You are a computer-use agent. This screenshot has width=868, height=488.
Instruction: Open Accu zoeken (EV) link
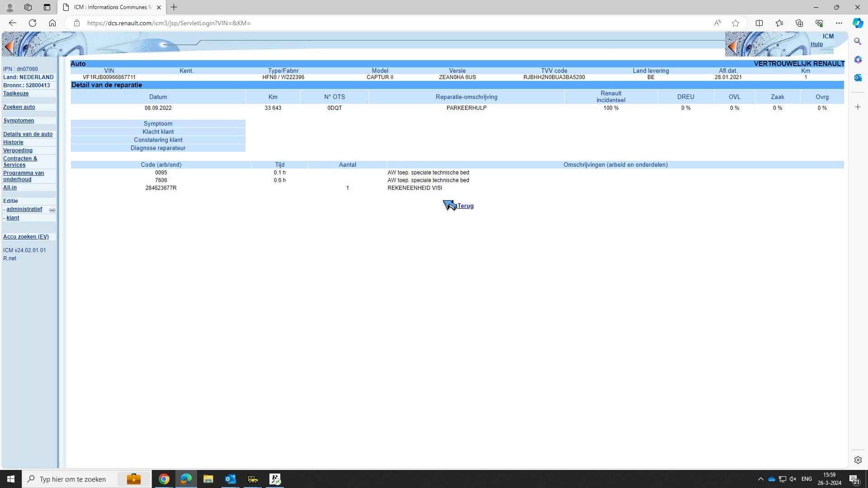[x=26, y=237]
